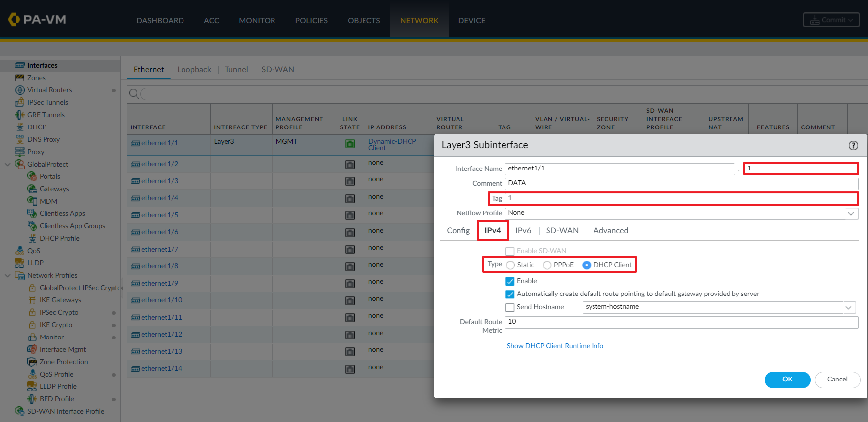Image resolution: width=868 pixels, height=422 pixels.
Task: Click the DHCP sidebar icon
Action: (20, 127)
